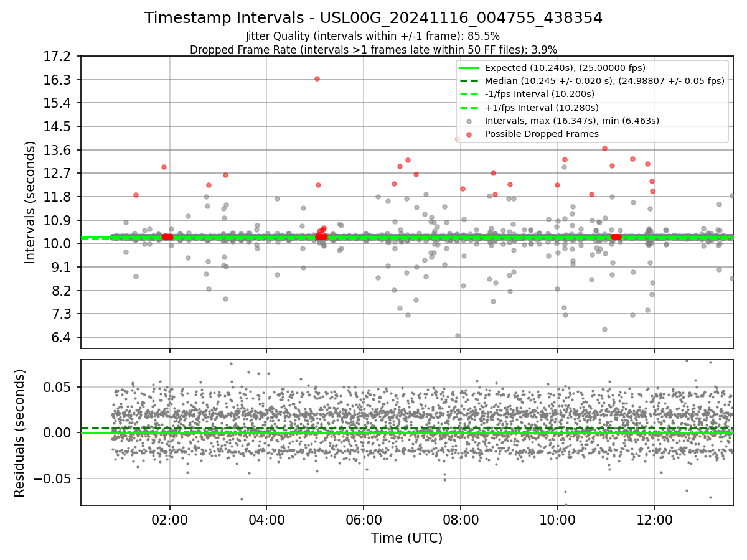Click the 'Time (UTC)' x-axis label

406,538
